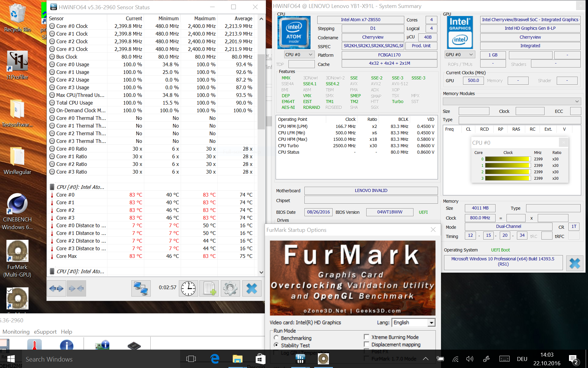
Task: Click the shrink arrows button in Sensor Status
Action: (x=76, y=288)
